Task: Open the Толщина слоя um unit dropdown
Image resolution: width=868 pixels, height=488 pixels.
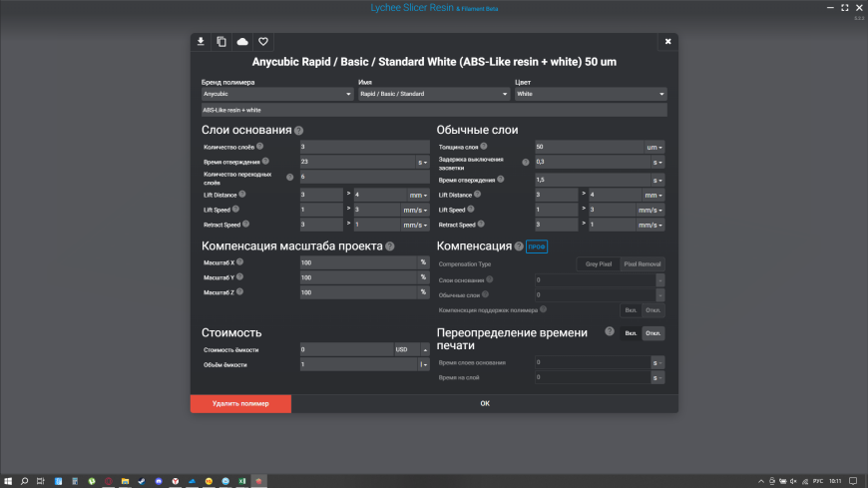Action: 653,148
